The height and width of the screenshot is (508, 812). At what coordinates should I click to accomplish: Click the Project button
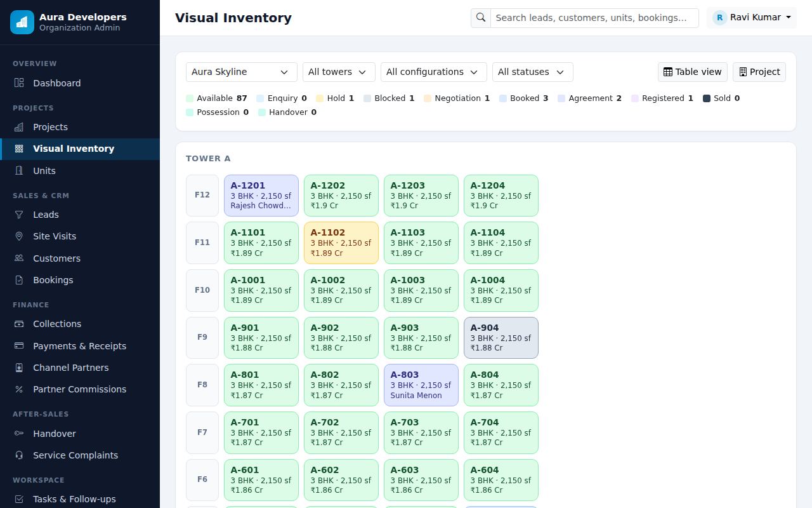coord(759,72)
